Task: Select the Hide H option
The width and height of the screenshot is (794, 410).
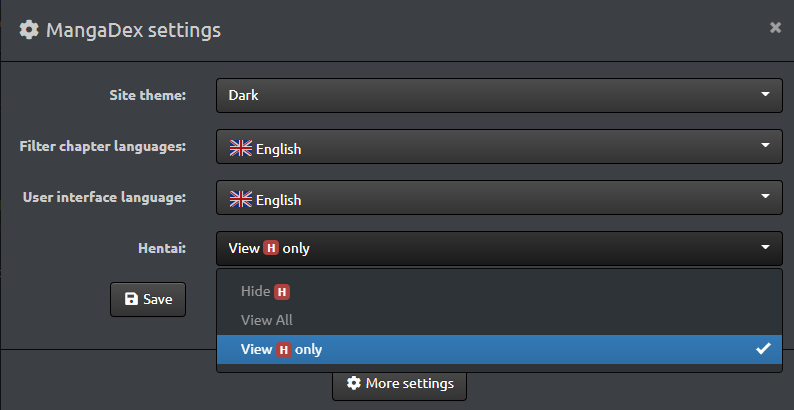Action: click(499, 291)
